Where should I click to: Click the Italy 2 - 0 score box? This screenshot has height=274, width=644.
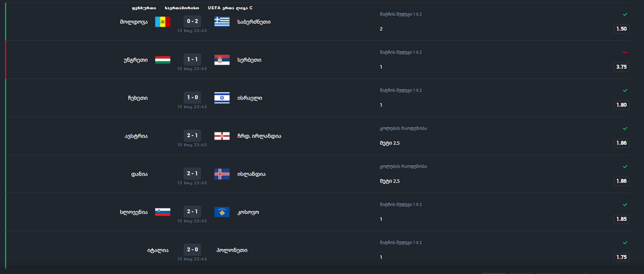[x=192, y=249]
